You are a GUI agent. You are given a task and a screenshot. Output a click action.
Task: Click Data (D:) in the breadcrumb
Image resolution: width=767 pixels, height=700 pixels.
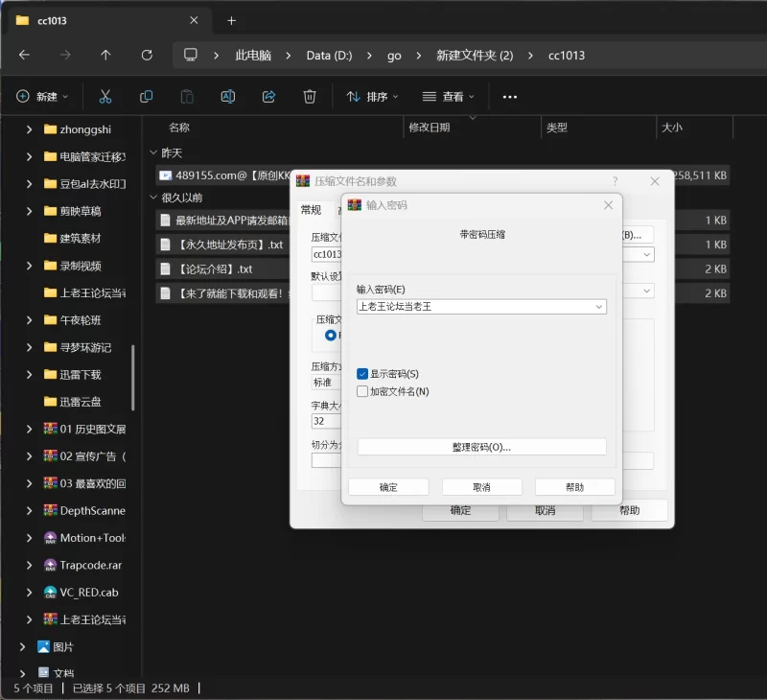pyautogui.click(x=329, y=55)
